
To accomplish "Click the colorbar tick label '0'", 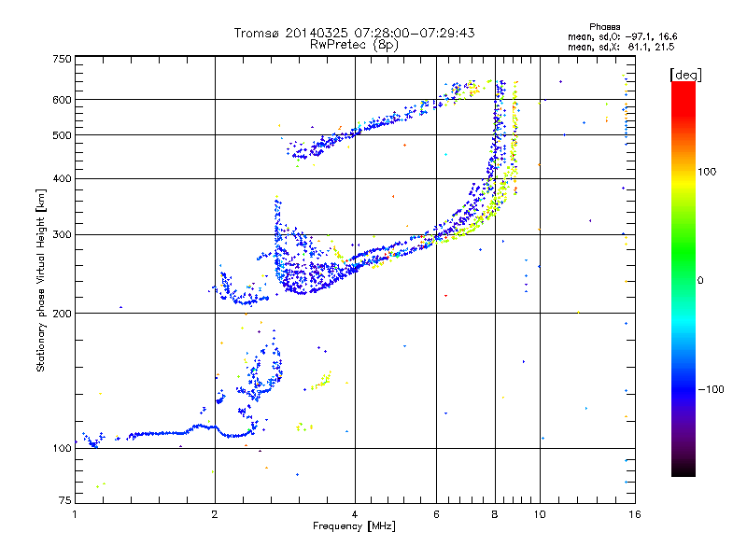I will click(700, 281).
